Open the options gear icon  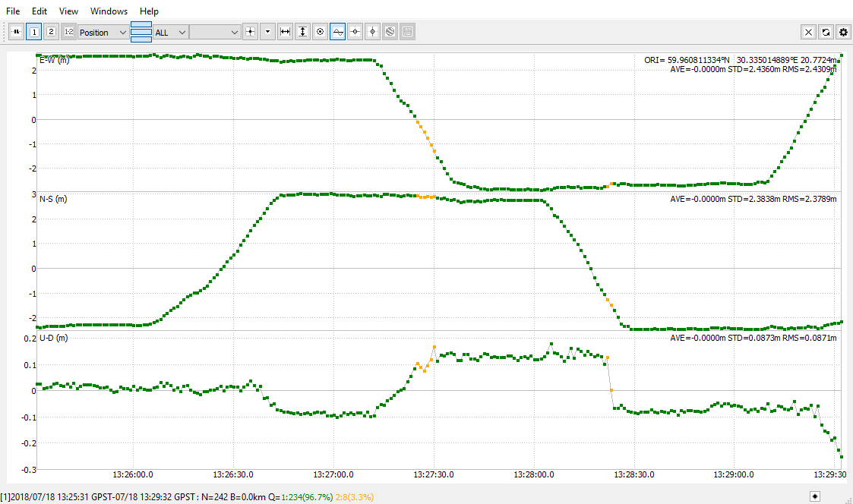pos(843,32)
